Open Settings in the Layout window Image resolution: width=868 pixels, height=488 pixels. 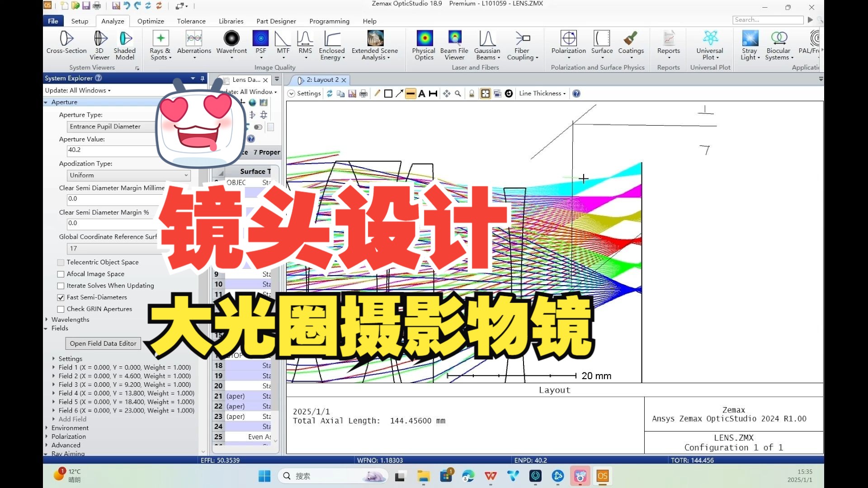(304, 94)
